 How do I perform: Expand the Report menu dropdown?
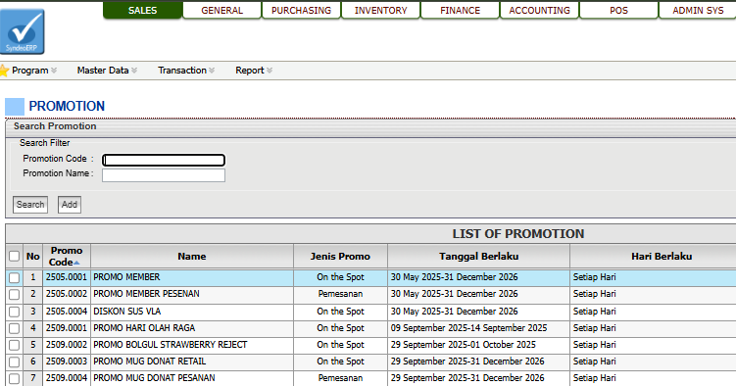click(x=253, y=70)
